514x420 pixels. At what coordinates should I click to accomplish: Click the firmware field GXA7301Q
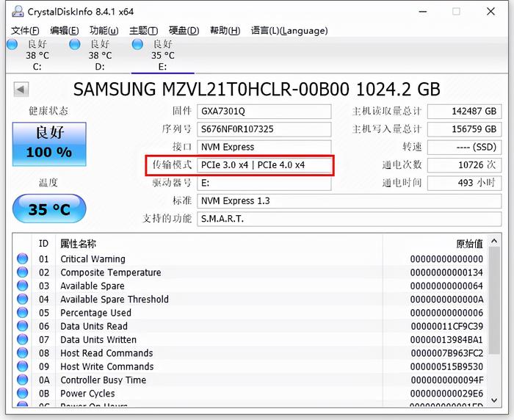coord(264,112)
